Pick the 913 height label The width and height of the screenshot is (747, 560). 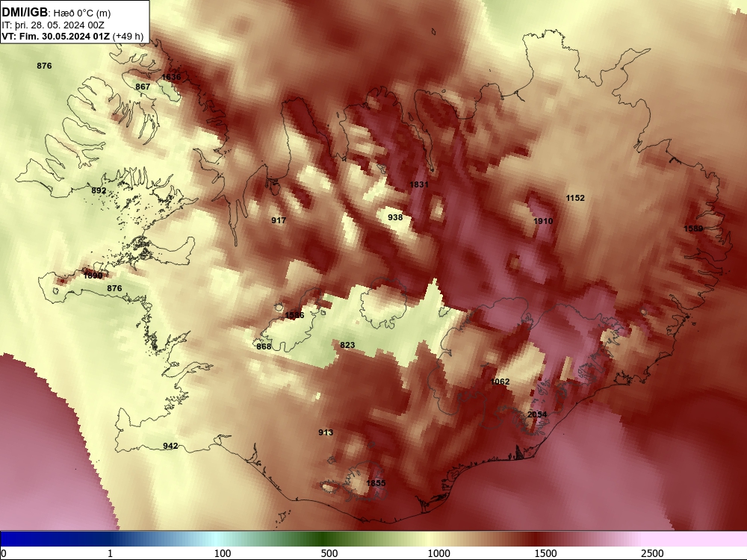[326, 432]
